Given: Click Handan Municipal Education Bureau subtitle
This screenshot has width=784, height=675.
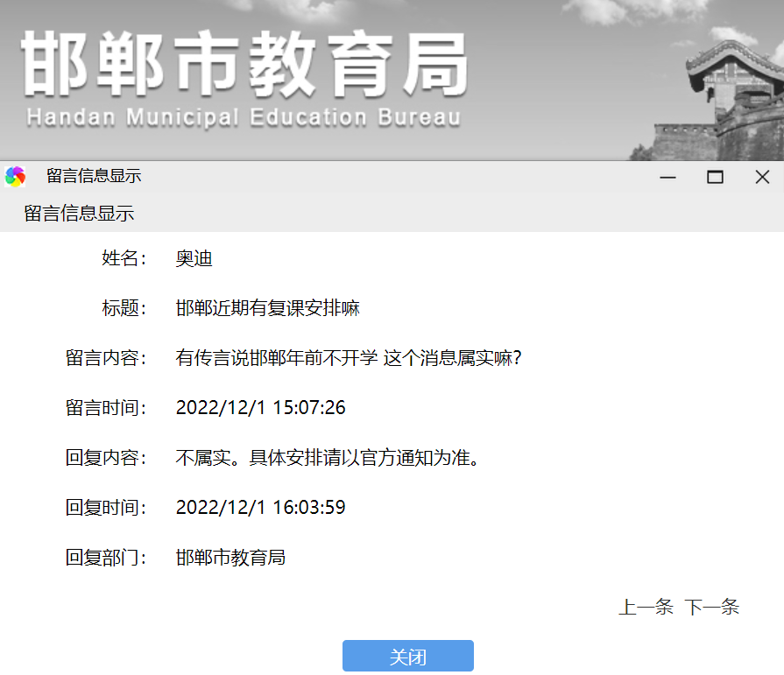Looking at the screenshot, I should (244, 117).
